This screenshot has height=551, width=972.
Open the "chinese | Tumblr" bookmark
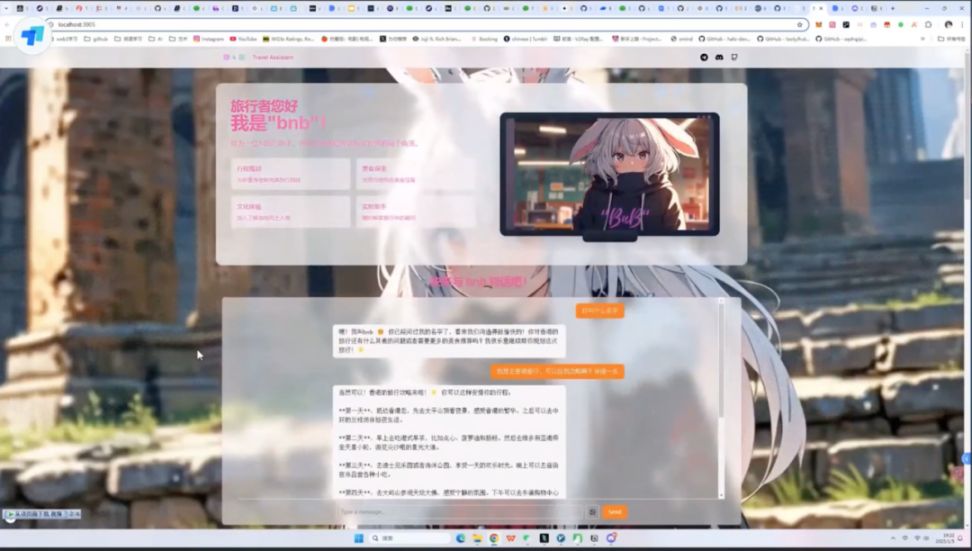tap(525, 38)
